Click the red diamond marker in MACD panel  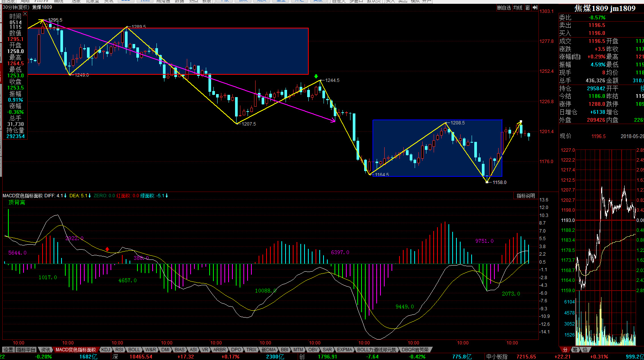[107, 249]
